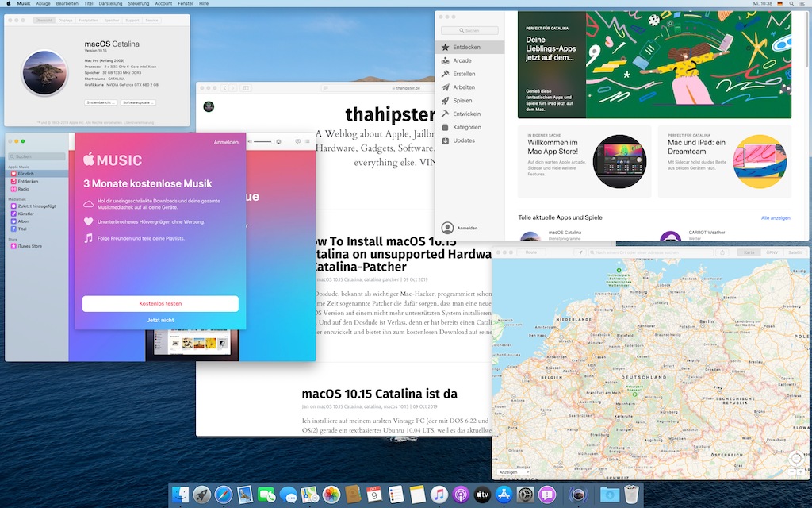The width and height of the screenshot is (812, 508).
Task: Click the AirPlay icon in Music
Action: (x=278, y=141)
